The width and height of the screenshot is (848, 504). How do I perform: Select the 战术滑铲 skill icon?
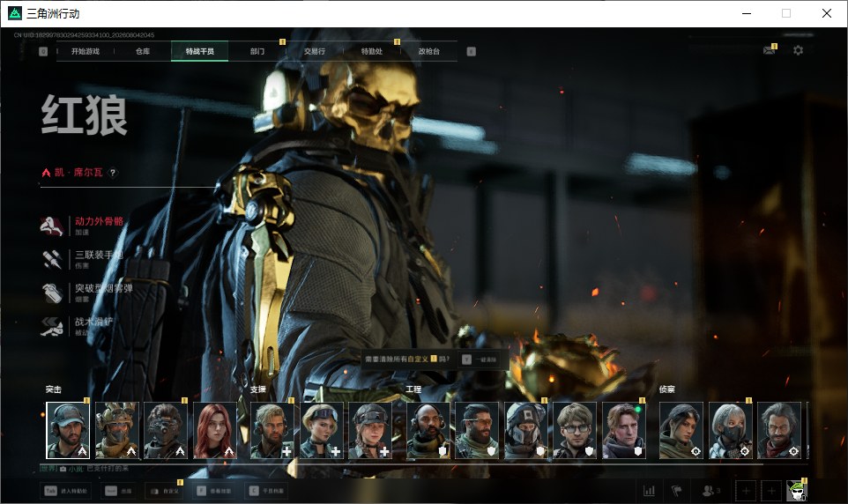click(52, 326)
